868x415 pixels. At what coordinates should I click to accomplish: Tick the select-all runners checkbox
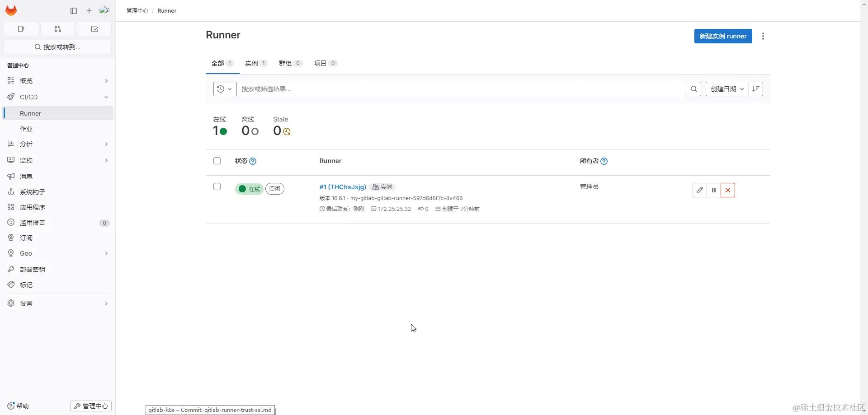point(217,161)
